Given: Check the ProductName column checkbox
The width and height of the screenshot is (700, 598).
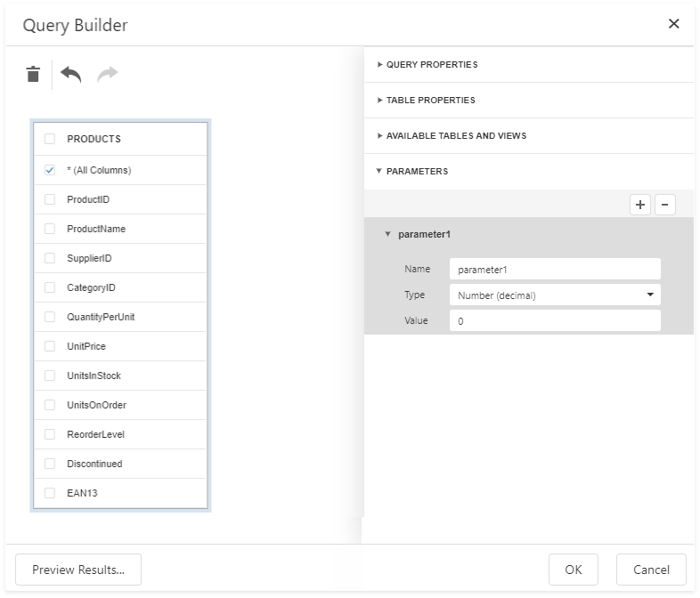Looking at the screenshot, I should 50,229.
